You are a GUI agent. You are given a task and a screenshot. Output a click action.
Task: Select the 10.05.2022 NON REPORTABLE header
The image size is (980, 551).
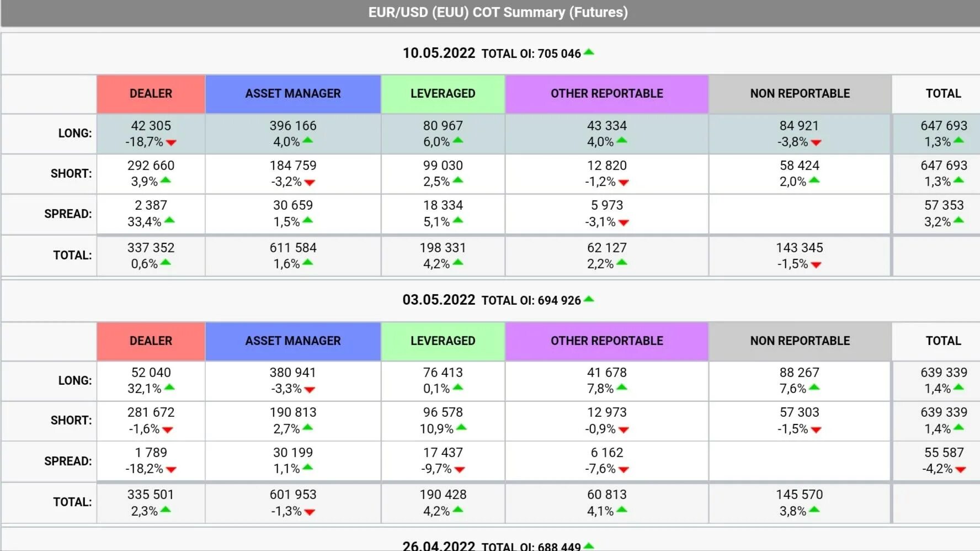[800, 94]
